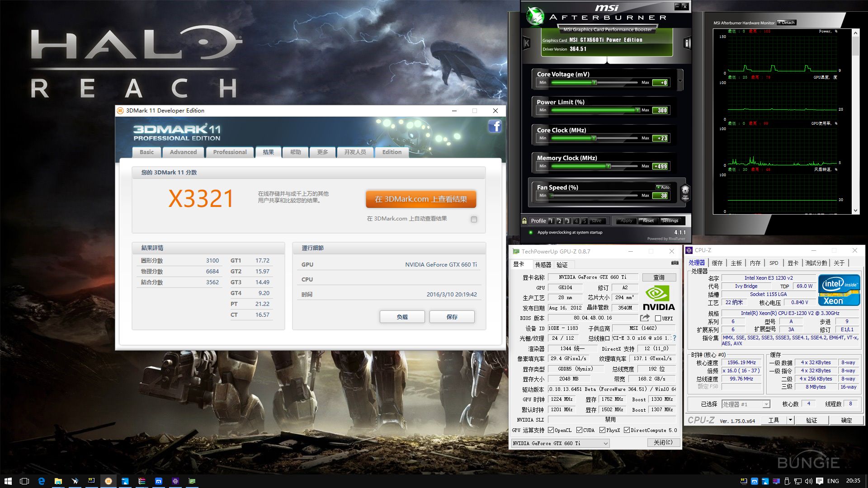
Task: Open Edge browser from the taskbar
Action: 41,481
